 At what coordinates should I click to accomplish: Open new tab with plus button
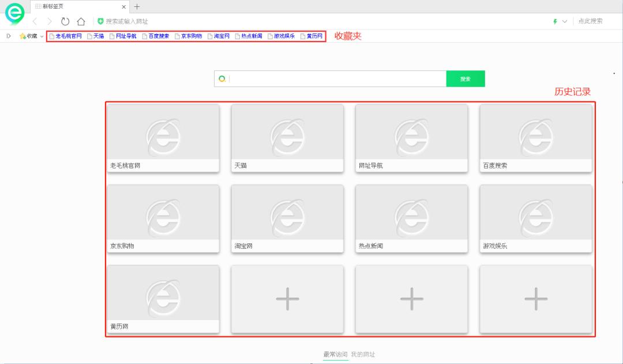137,6
